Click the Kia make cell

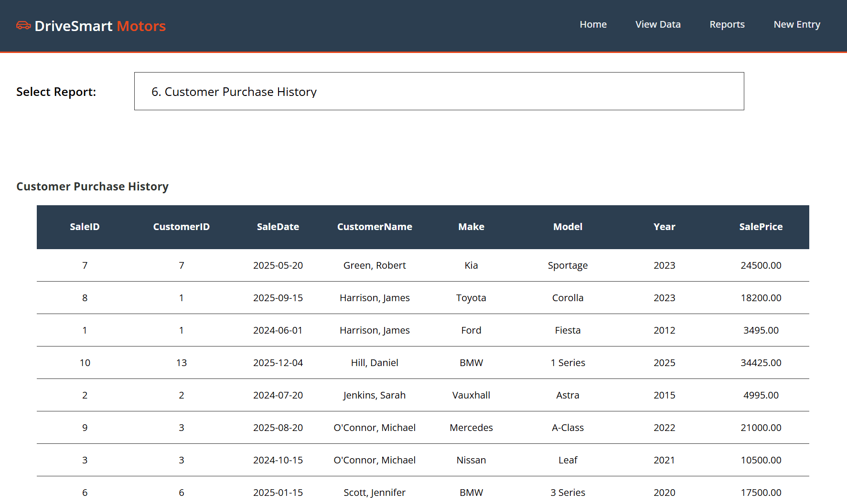(x=472, y=265)
